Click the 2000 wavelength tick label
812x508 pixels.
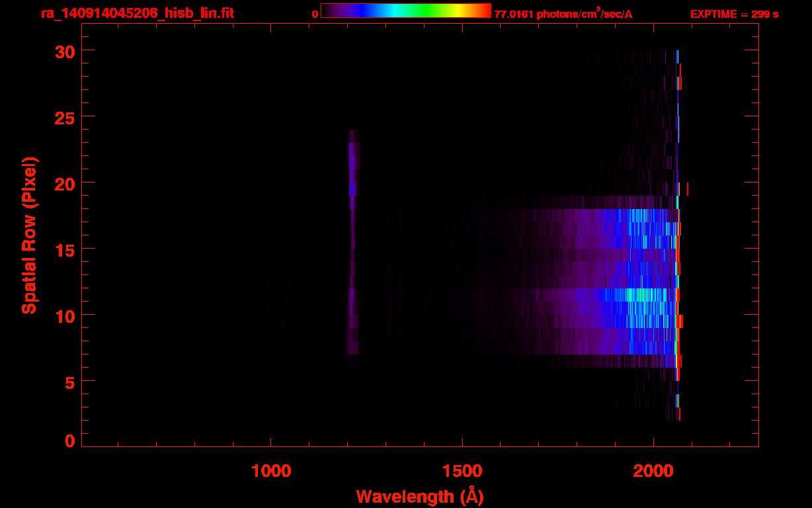pos(653,470)
